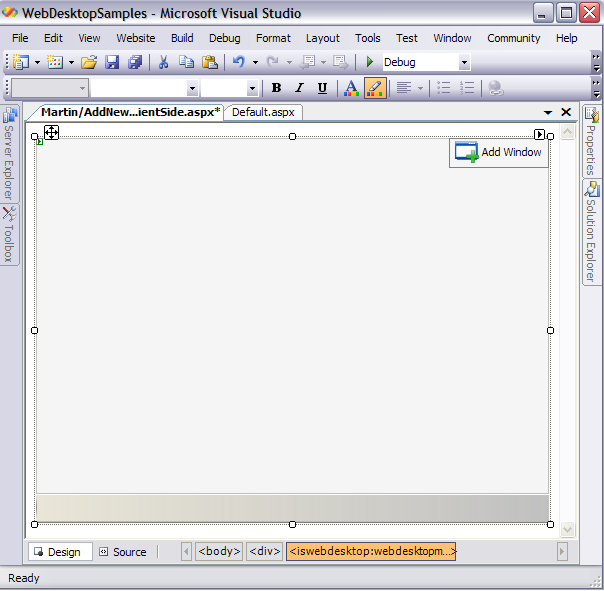Select the <body> tag in breadcrumb
Image resolution: width=604 pixels, height=591 pixels.
[x=219, y=551]
